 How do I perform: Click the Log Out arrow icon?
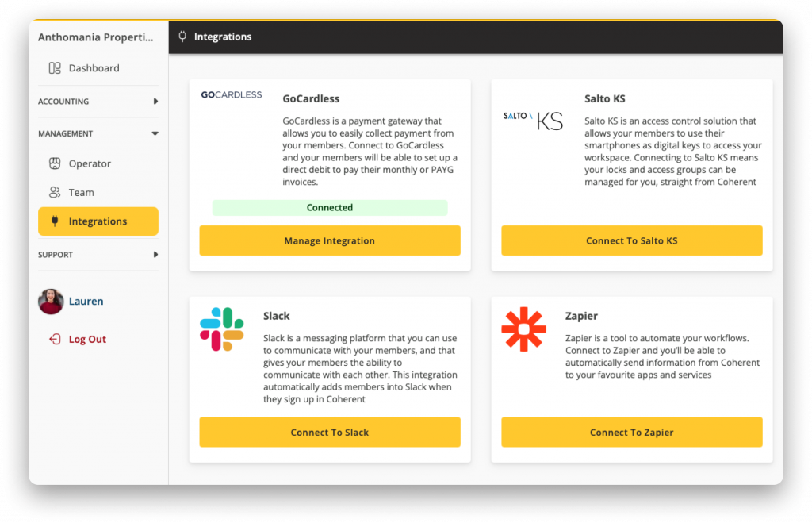click(55, 339)
